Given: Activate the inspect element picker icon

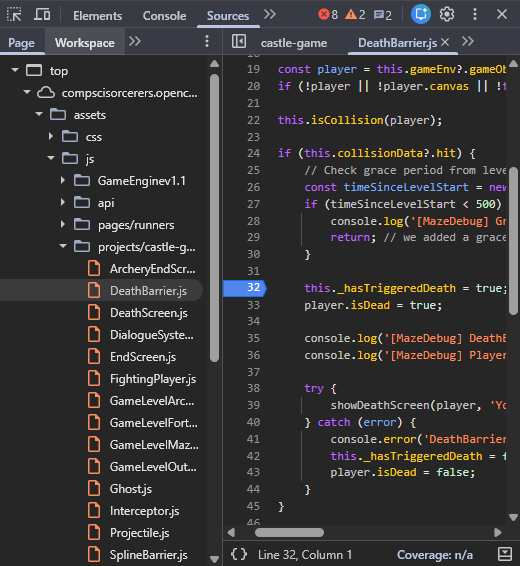Looking at the screenshot, I should pyautogui.click(x=14, y=15).
